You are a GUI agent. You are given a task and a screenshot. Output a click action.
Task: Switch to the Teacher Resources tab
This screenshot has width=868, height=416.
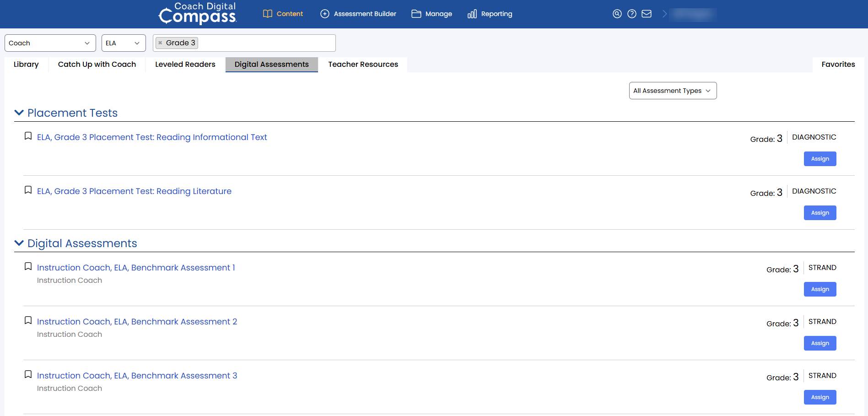363,65
